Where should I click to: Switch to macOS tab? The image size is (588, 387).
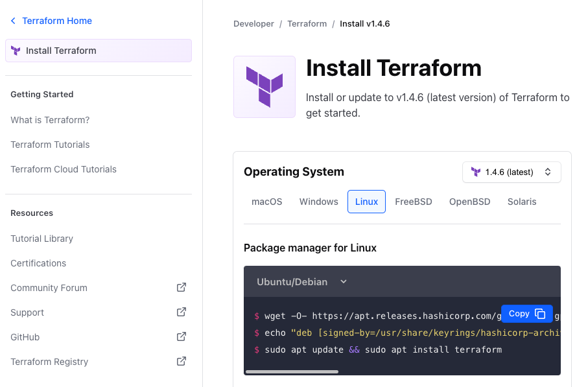click(x=266, y=202)
